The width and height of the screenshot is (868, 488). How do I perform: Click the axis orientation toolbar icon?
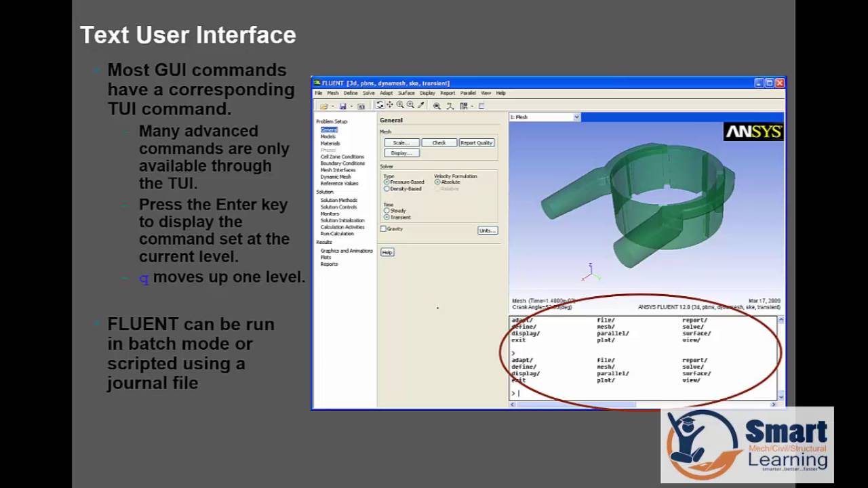[x=450, y=106]
